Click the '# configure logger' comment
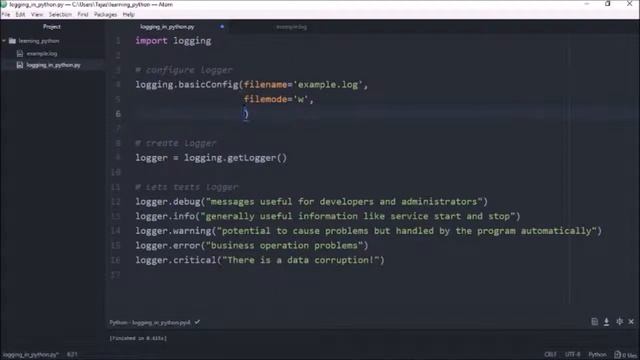 [184, 70]
